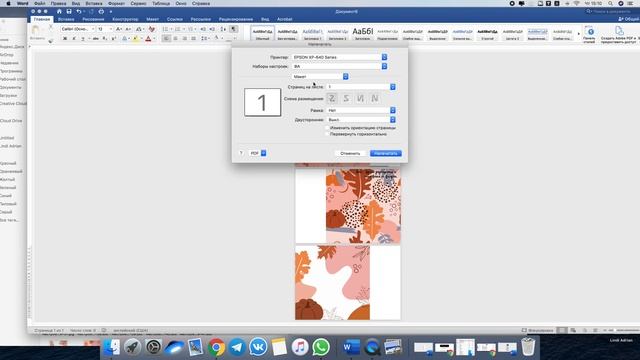Open the Trash in the Dock

[528, 347]
